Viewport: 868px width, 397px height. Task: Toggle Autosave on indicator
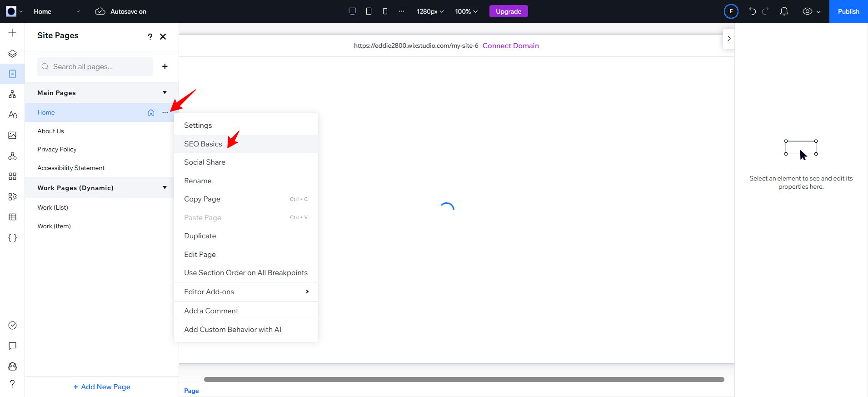click(x=120, y=11)
